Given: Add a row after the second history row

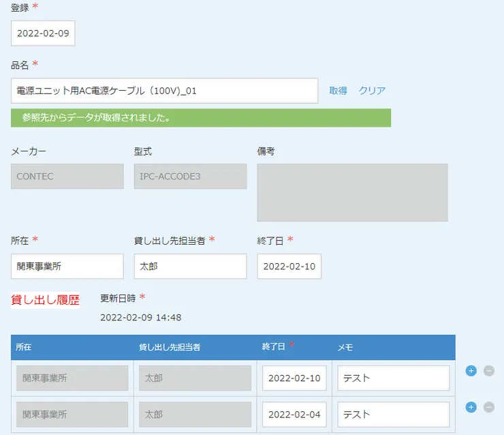Looking at the screenshot, I should click(471, 407).
